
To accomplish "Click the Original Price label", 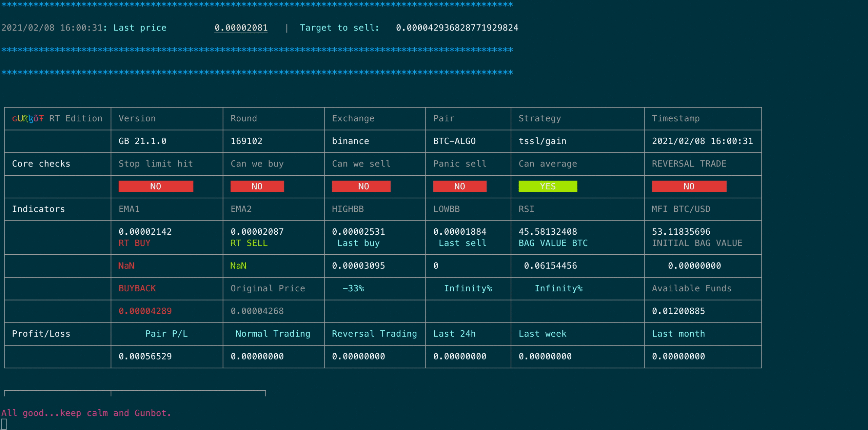I will pos(268,288).
